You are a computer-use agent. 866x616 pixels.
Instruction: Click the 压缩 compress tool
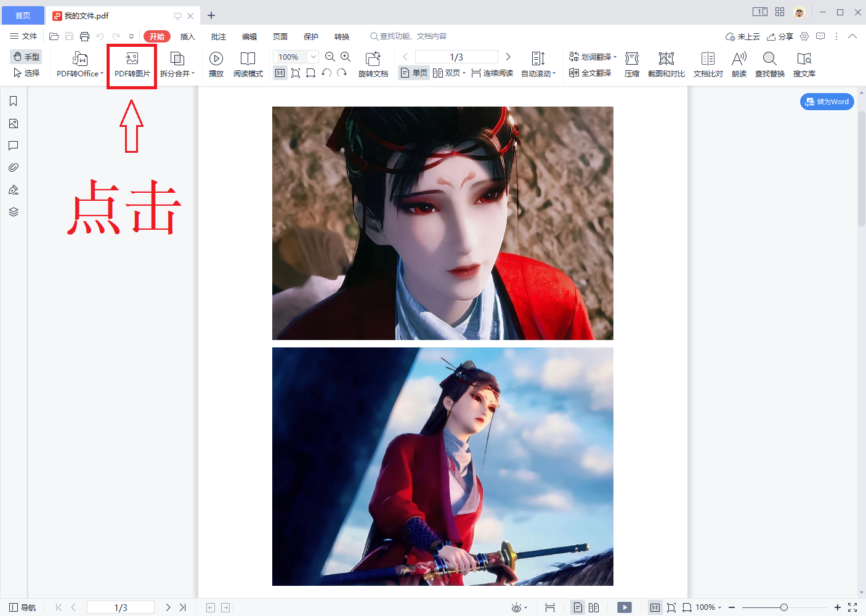coord(632,65)
